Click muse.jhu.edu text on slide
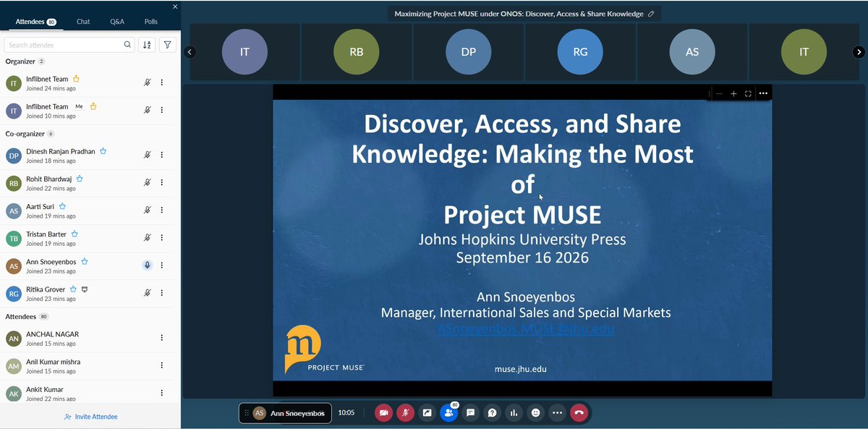The width and height of the screenshot is (868, 429). coord(521,369)
